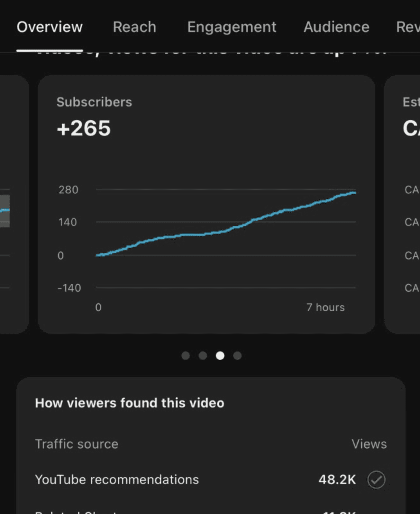Select the Audience tab
The width and height of the screenshot is (420, 514).
click(x=336, y=27)
